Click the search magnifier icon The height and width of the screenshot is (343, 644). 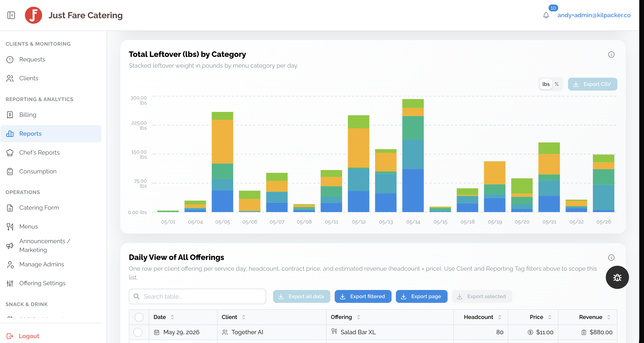click(x=137, y=296)
